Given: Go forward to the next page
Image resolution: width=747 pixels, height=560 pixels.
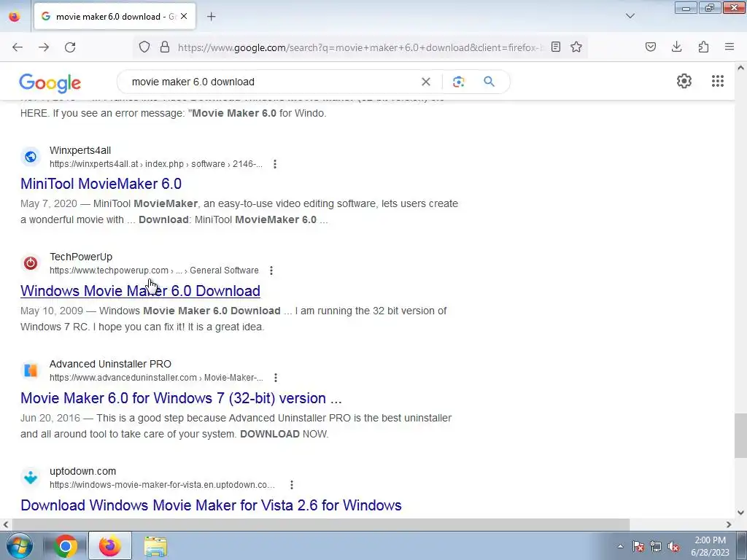Looking at the screenshot, I should 44,47.
